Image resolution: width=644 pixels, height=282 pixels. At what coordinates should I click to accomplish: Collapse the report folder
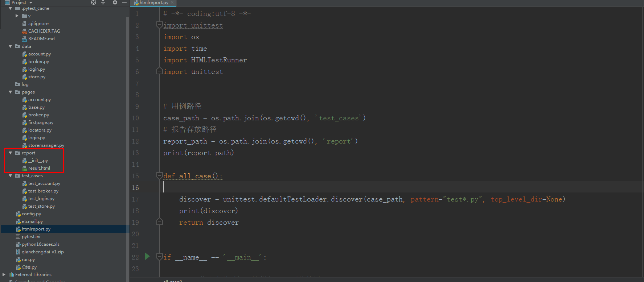[x=11, y=153]
